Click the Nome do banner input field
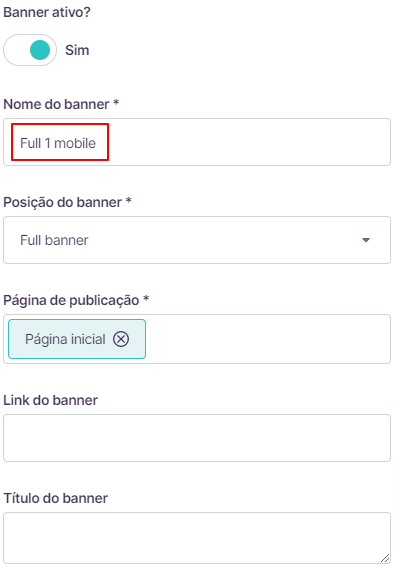 [197, 142]
